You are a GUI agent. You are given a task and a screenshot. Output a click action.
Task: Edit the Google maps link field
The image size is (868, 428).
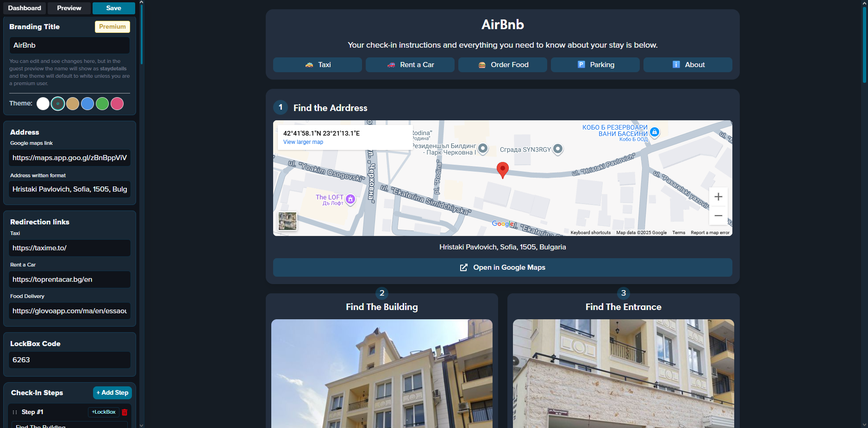tap(69, 158)
